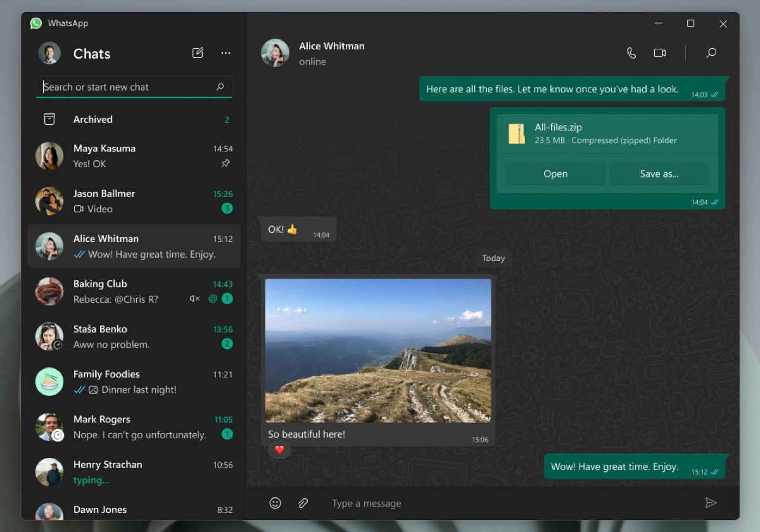760x532 pixels.
Task: Start a video call with Alice Whitman
Action: coord(660,53)
